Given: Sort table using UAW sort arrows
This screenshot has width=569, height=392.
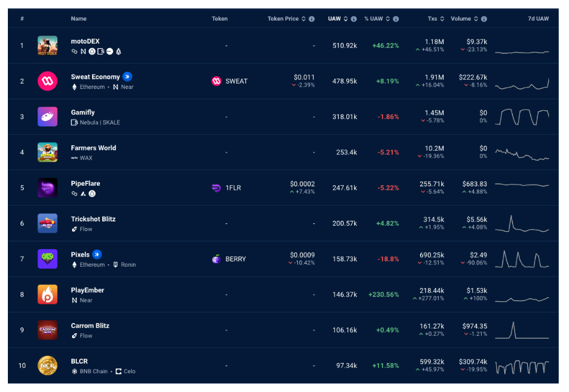Looking at the screenshot, I should 346,19.
